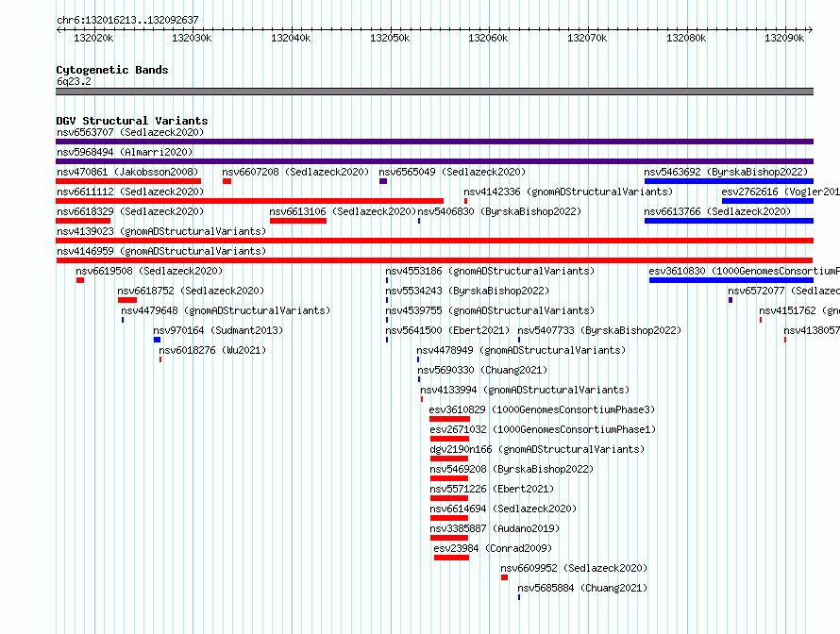
Task: Open the dgv2190n166 variant label
Action: click(x=537, y=449)
